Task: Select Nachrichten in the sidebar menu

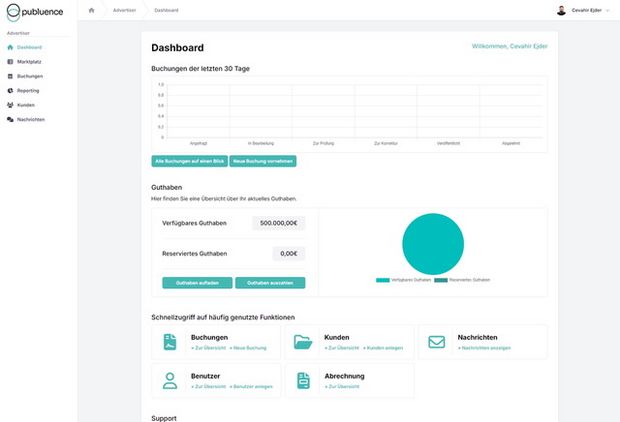Action: [31, 119]
